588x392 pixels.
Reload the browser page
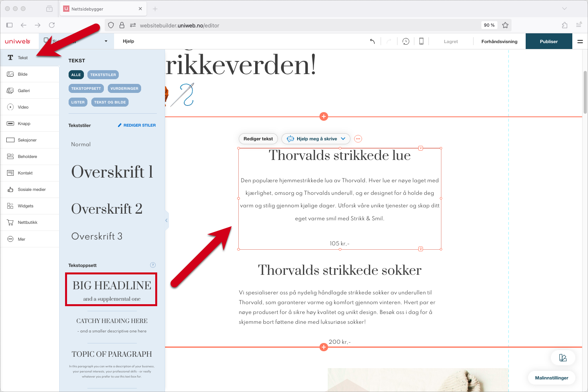point(52,25)
